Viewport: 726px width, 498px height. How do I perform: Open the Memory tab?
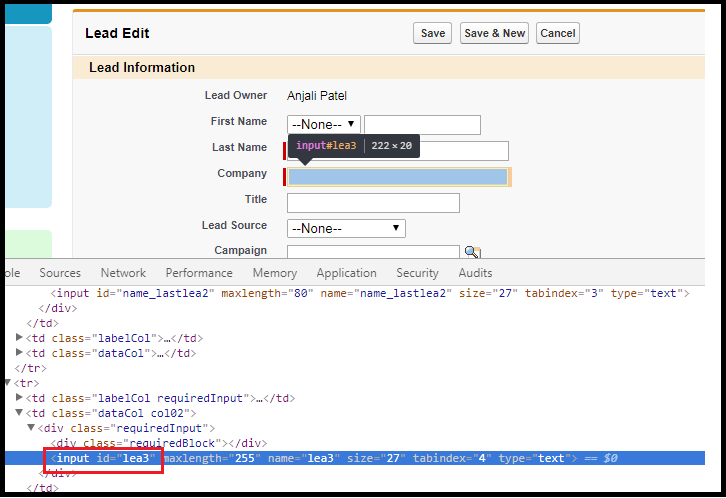[275, 273]
